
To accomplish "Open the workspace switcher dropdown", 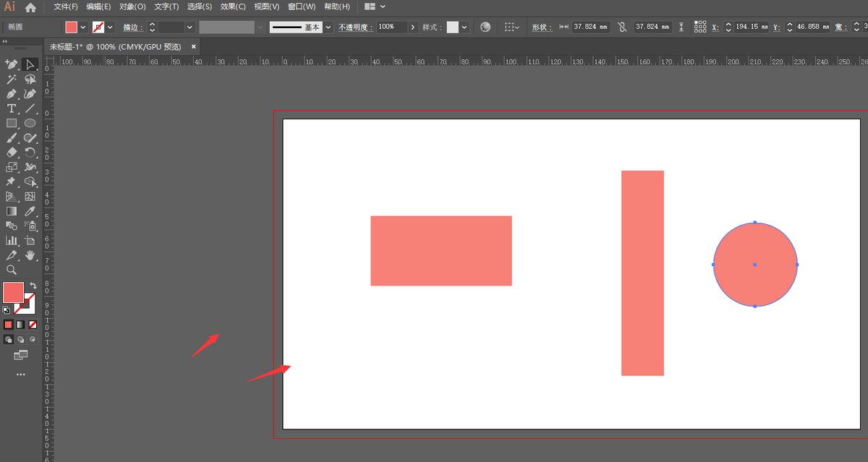I will point(375,7).
